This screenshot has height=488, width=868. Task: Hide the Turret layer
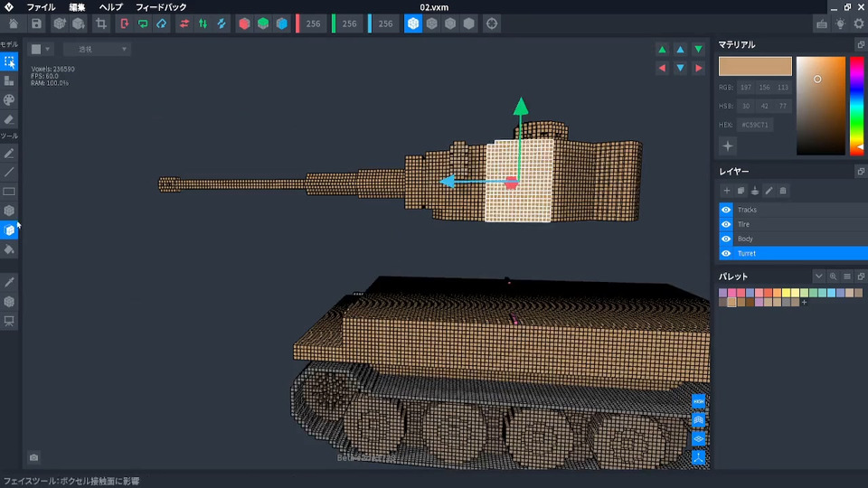[726, 253]
